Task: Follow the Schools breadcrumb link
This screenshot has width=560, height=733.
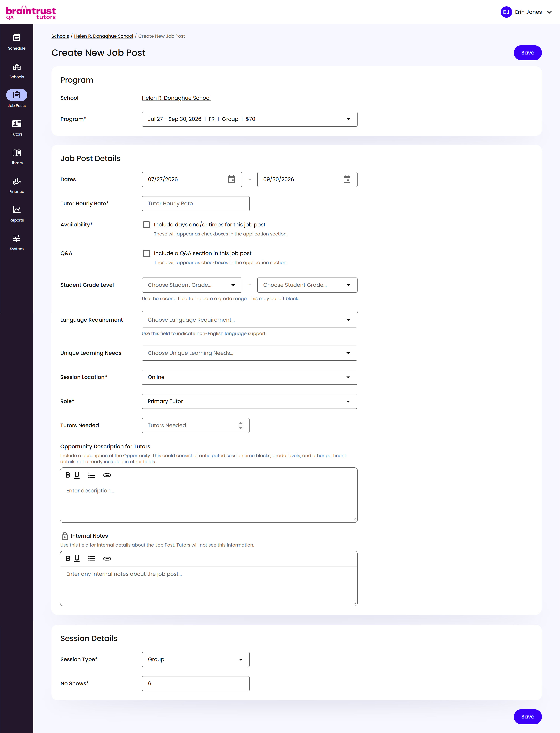Action: (x=60, y=36)
